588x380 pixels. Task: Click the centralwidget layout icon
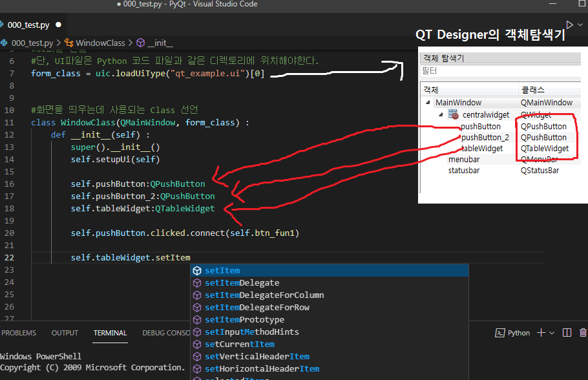point(454,114)
